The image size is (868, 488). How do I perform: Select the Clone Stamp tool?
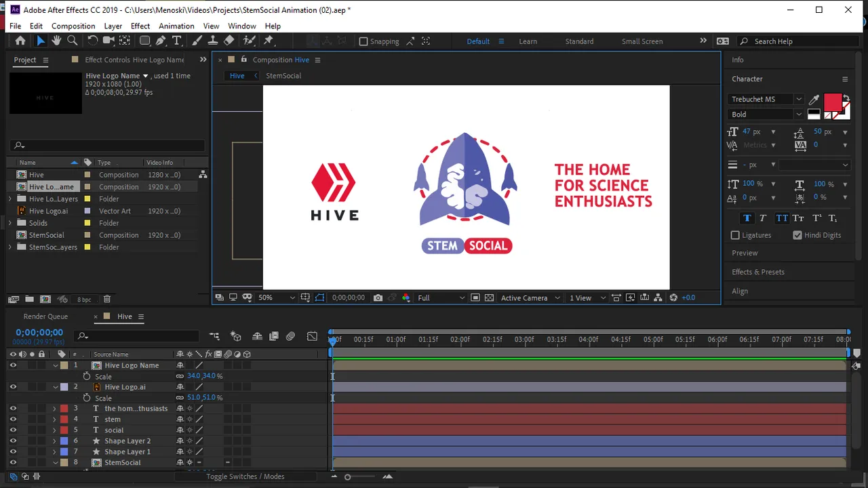tap(213, 41)
